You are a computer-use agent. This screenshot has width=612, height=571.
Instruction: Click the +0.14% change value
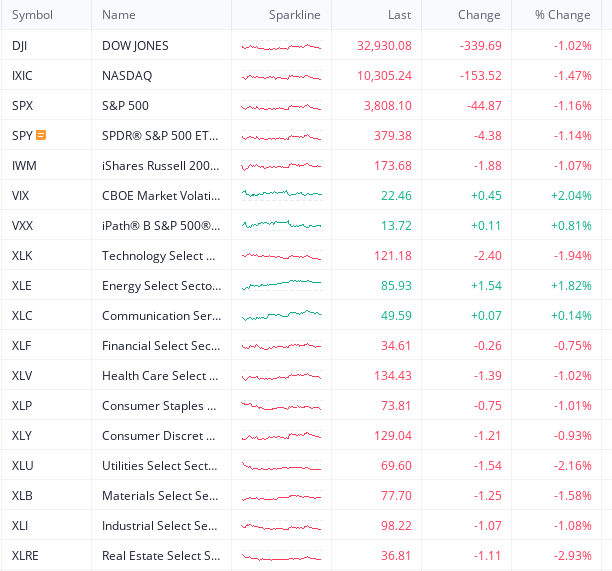[571, 315]
